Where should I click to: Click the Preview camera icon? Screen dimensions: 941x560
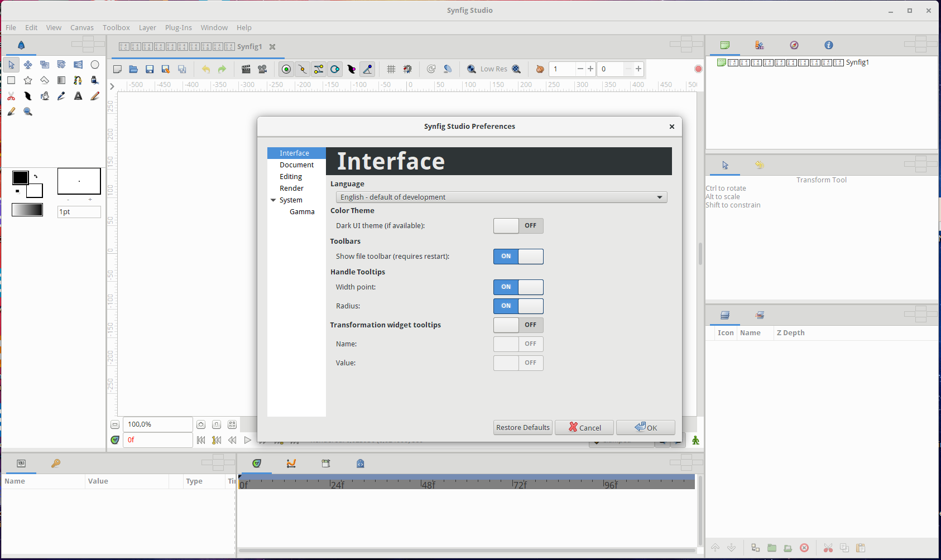262,69
